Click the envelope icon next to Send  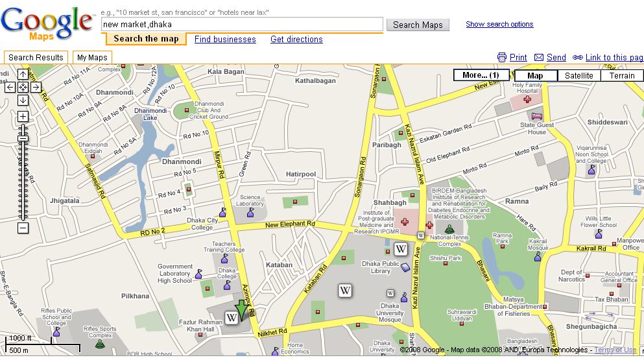pyautogui.click(x=539, y=58)
